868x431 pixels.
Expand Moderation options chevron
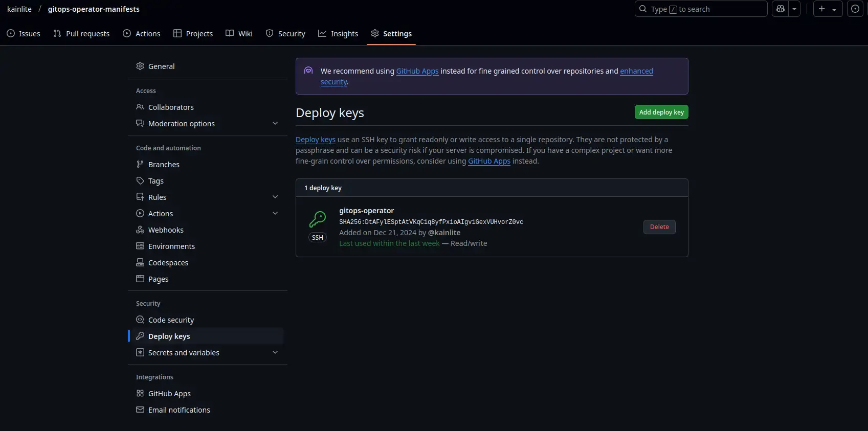pyautogui.click(x=275, y=123)
